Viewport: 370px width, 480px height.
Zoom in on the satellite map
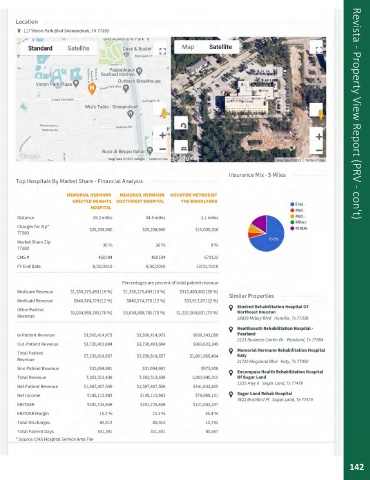click(x=318, y=136)
